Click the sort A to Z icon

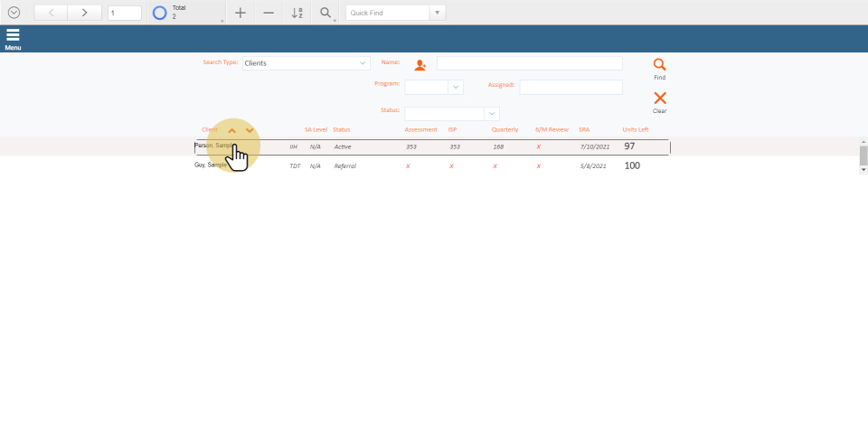pyautogui.click(x=297, y=13)
